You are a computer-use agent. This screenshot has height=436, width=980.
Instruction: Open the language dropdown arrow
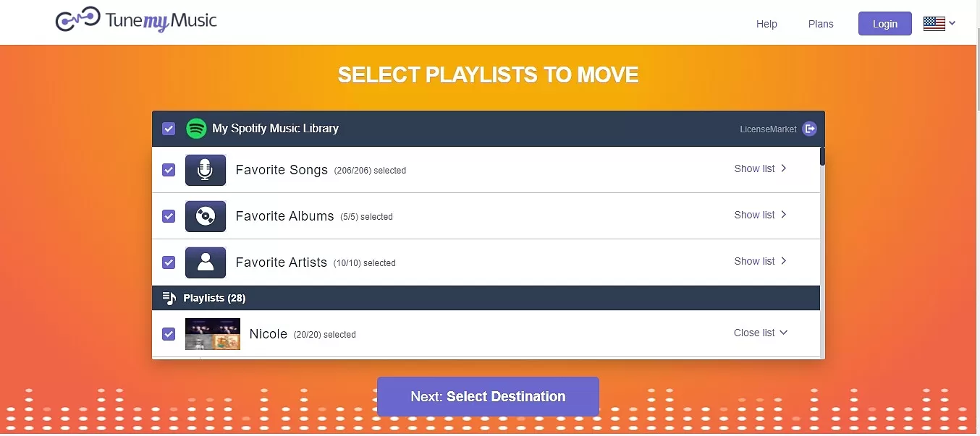952,23
